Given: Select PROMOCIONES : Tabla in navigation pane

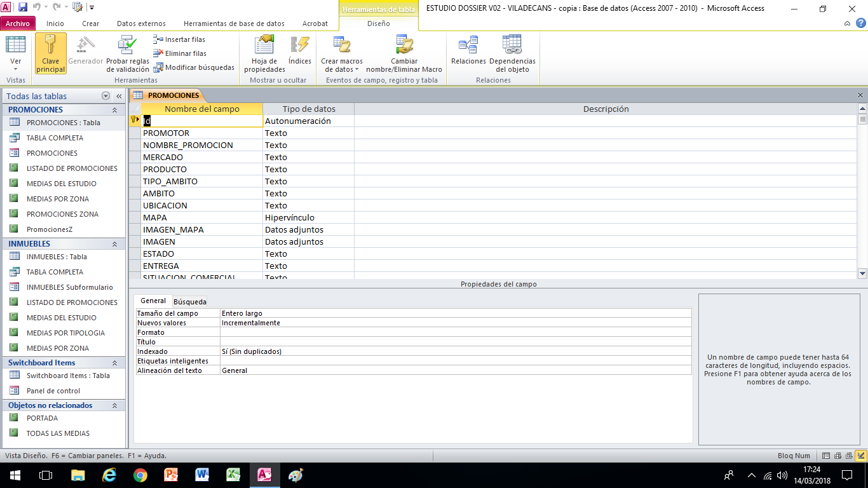Looking at the screenshot, I should (x=64, y=123).
